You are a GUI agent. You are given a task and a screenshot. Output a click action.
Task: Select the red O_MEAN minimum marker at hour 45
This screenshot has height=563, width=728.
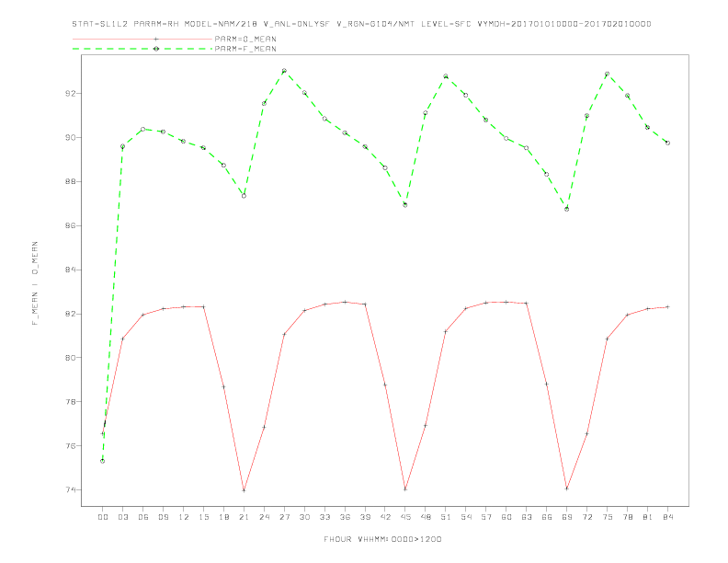(405, 489)
